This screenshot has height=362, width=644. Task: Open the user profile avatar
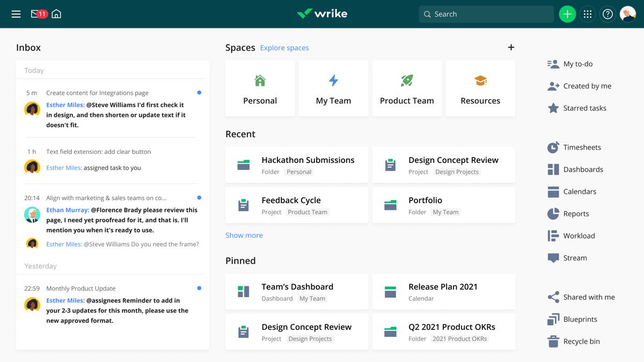[627, 14]
